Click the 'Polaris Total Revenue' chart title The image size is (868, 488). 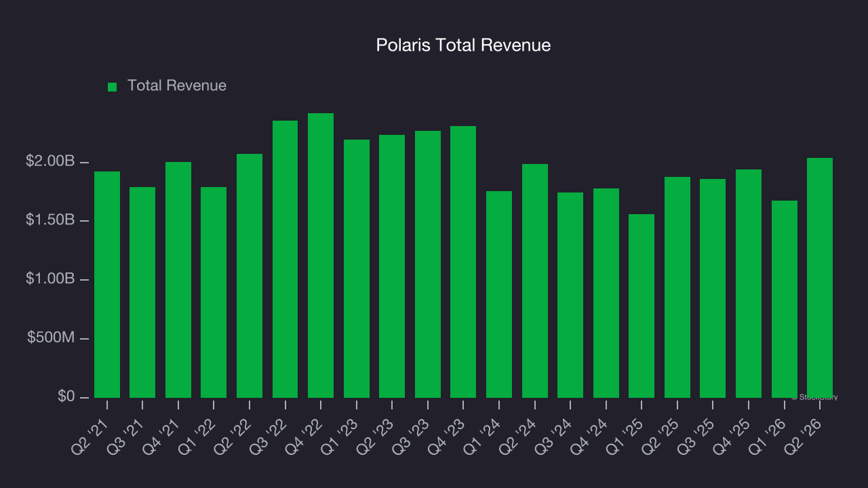pyautogui.click(x=464, y=45)
